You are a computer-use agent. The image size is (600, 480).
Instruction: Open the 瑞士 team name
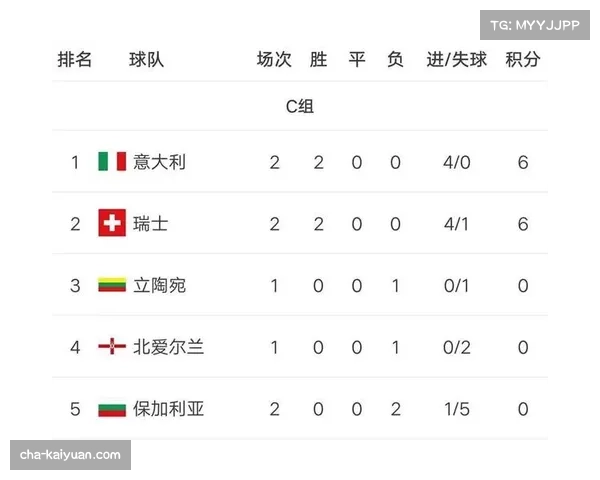(150, 224)
